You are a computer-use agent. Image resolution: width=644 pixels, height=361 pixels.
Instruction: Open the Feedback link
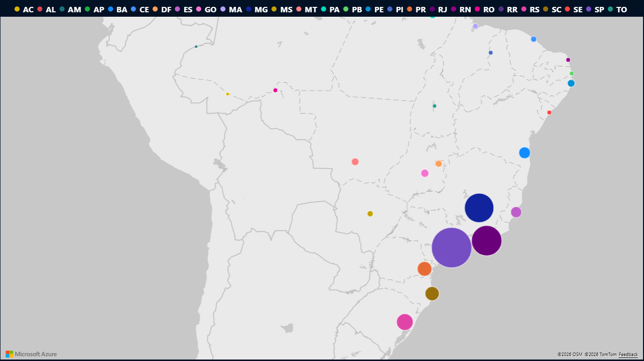click(x=628, y=354)
